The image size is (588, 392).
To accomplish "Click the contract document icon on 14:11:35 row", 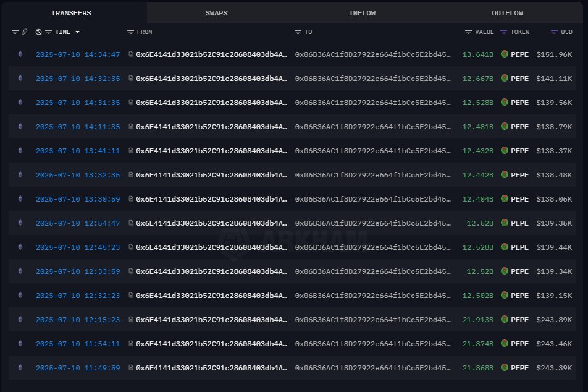I will point(131,127).
